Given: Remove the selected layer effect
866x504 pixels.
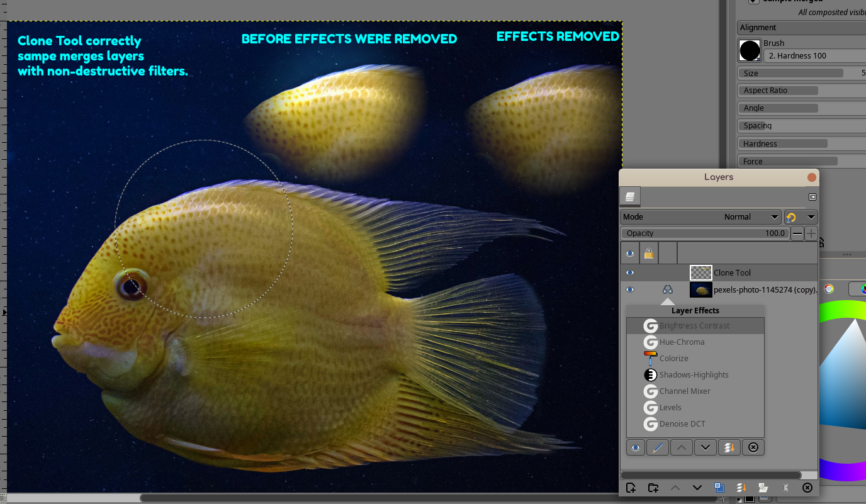Looking at the screenshot, I should pos(753,448).
